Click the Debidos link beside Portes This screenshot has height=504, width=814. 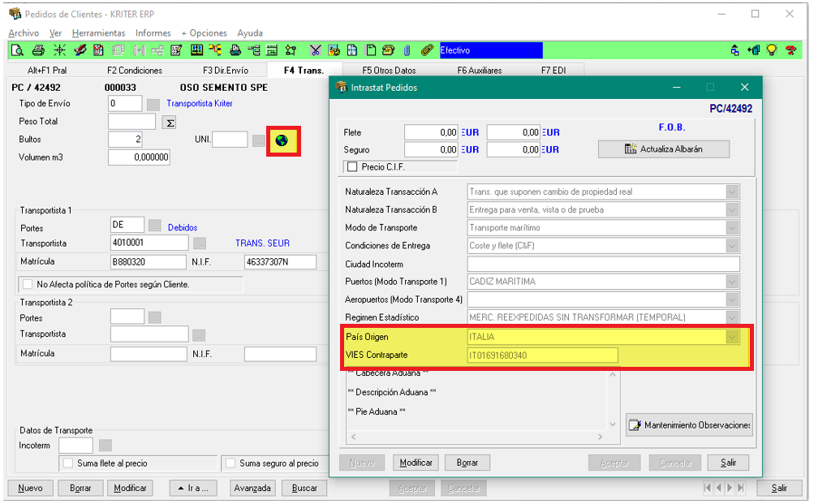point(183,228)
